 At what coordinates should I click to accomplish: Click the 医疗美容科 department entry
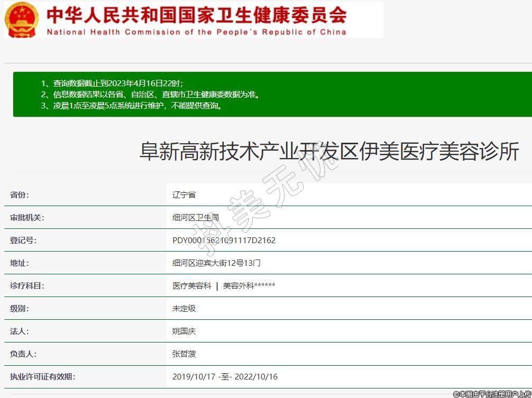point(191,285)
